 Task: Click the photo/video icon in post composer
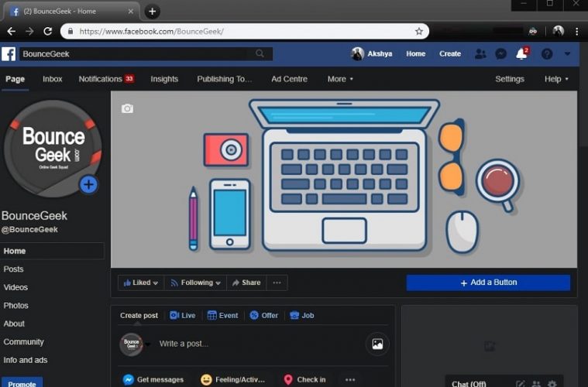377,344
